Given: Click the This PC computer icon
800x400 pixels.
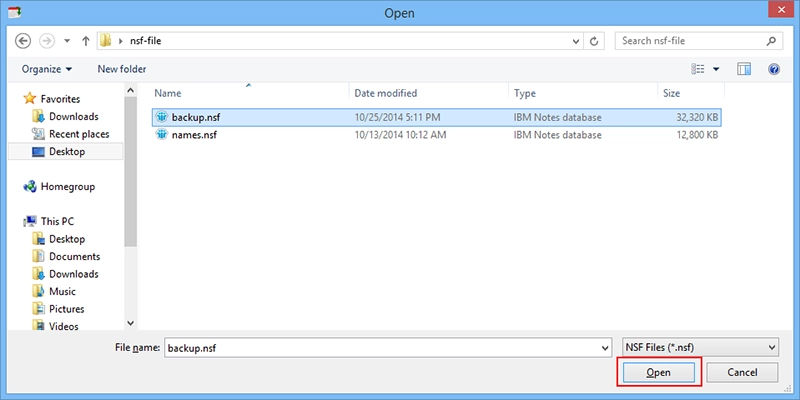Looking at the screenshot, I should click(x=30, y=221).
